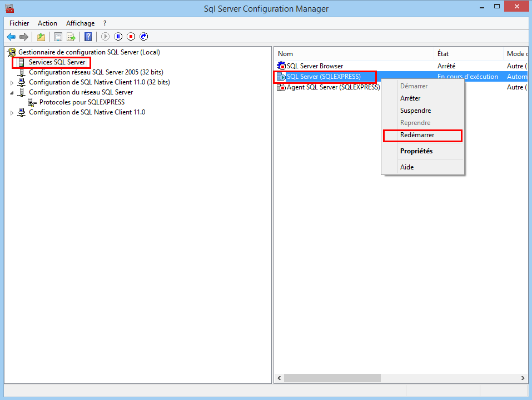Collapse Configuration du réseau SQL Server node

[12, 93]
